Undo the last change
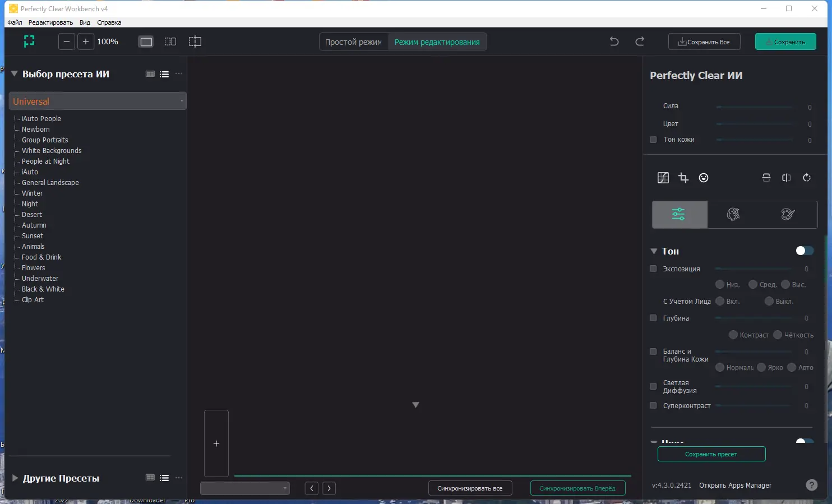 614,41
